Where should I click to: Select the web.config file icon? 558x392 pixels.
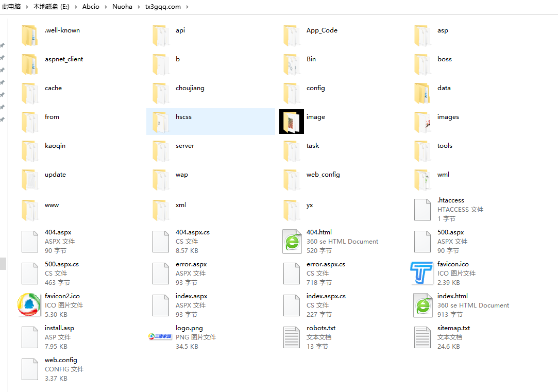click(x=29, y=369)
